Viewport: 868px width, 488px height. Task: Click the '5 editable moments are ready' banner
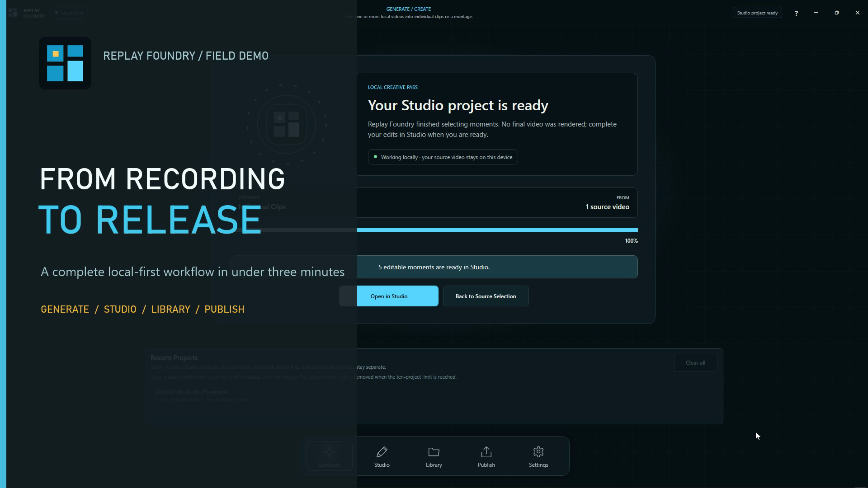coord(434,267)
